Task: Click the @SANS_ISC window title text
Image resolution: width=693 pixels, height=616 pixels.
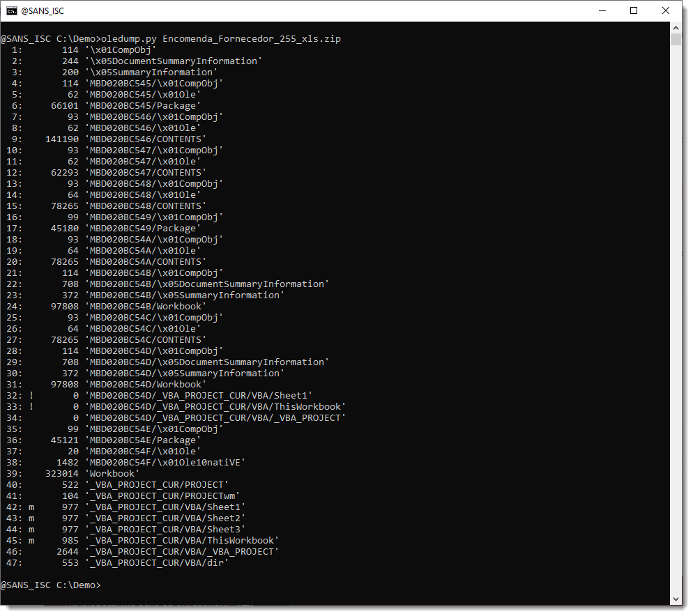Action: coord(43,11)
